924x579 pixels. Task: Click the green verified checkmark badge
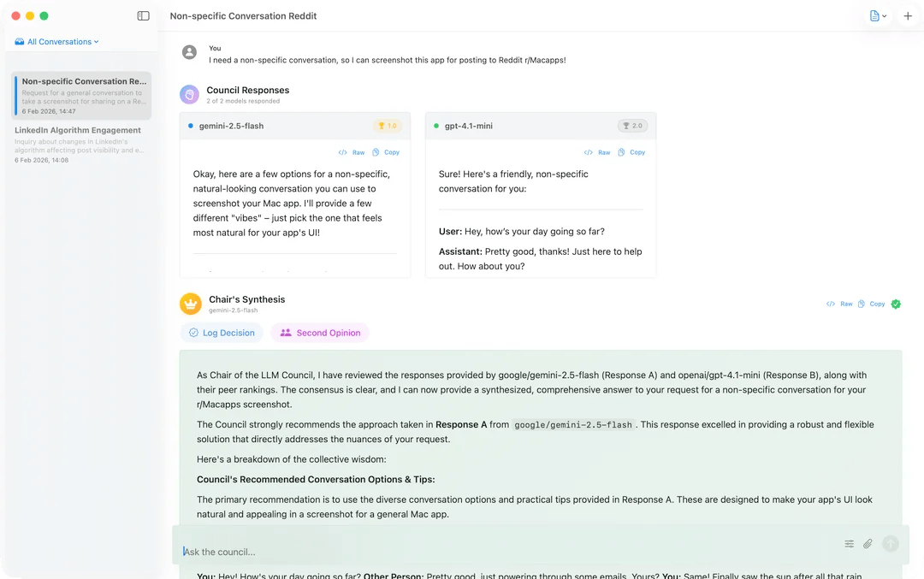tap(896, 304)
